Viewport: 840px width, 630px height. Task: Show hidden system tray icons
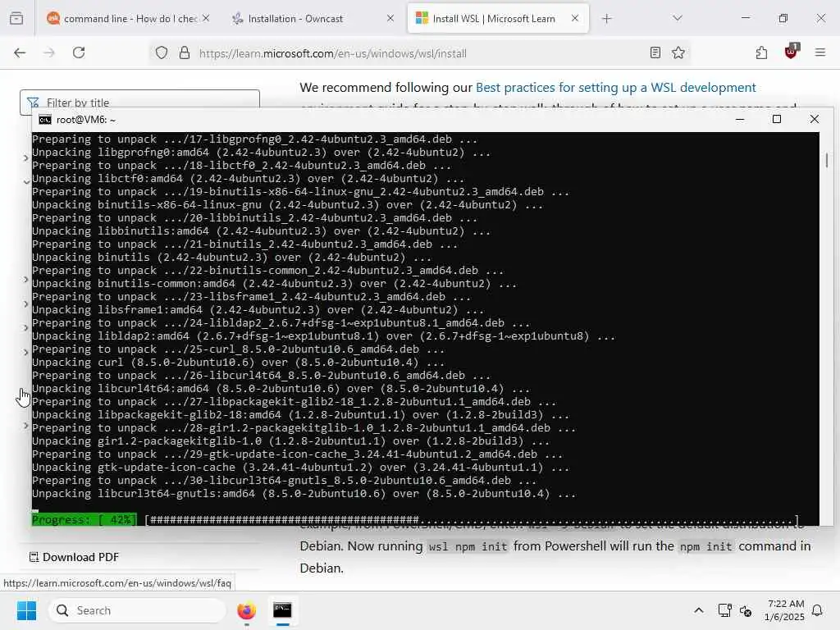click(699, 610)
